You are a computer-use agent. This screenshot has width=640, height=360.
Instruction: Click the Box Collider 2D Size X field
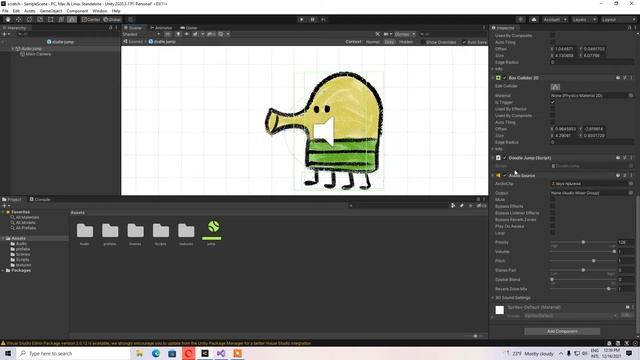click(x=566, y=136)
